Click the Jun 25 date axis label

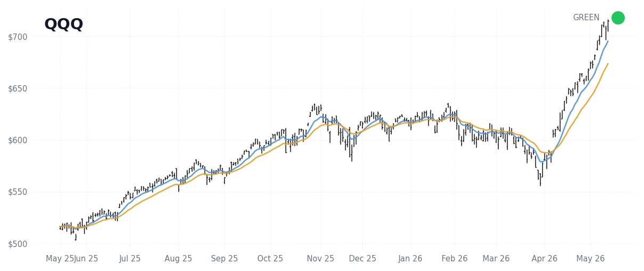pyautogui.click(x=86, y=259)
